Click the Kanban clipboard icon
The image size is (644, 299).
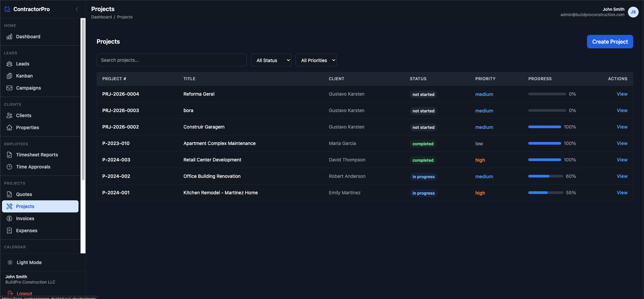point(9,76)
